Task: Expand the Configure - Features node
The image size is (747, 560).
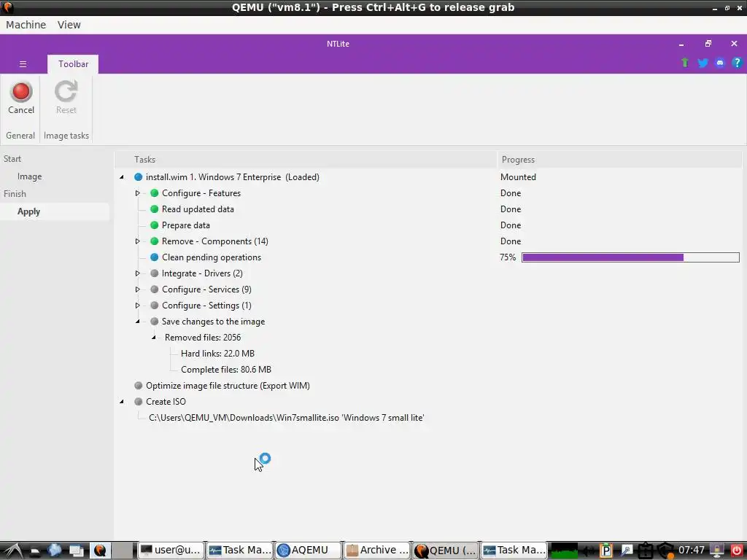Action: [138, 193]
